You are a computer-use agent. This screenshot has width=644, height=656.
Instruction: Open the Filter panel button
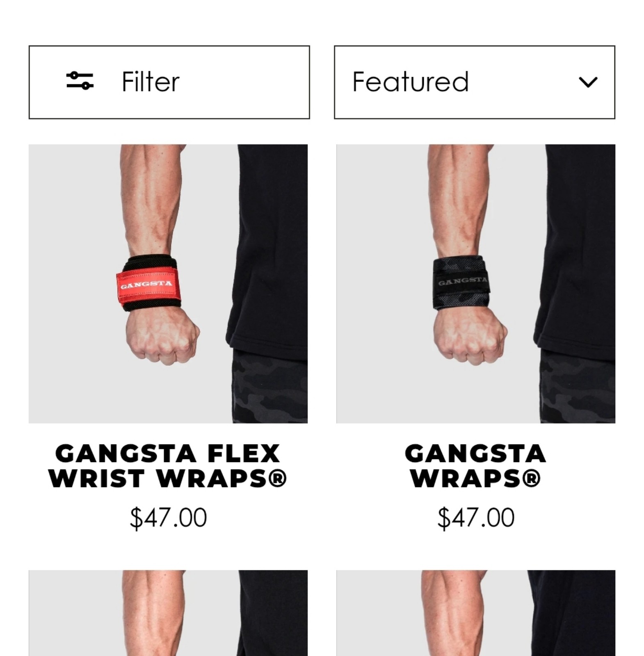pyautogui.click(x=169, y=82)
